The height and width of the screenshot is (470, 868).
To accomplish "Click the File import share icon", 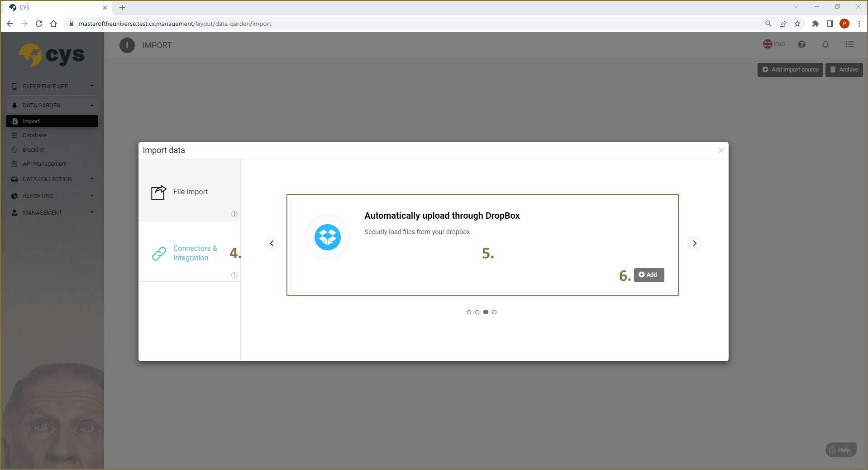I will tap(159, 192).
